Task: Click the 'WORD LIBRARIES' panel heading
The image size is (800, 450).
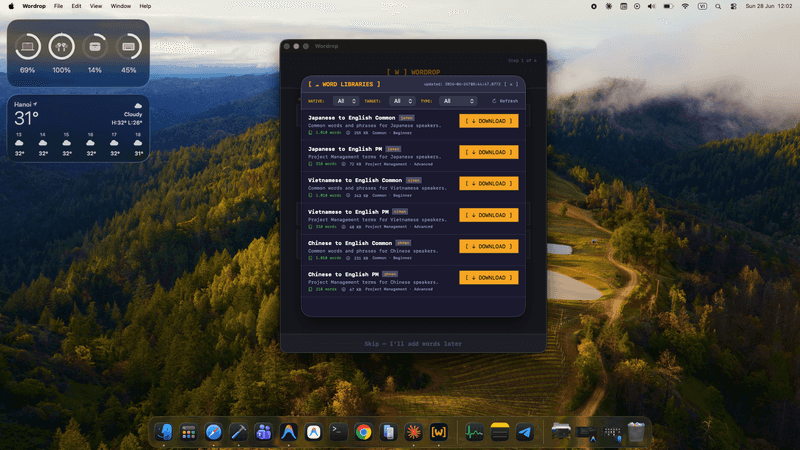Action: click(x=344, y=84)
